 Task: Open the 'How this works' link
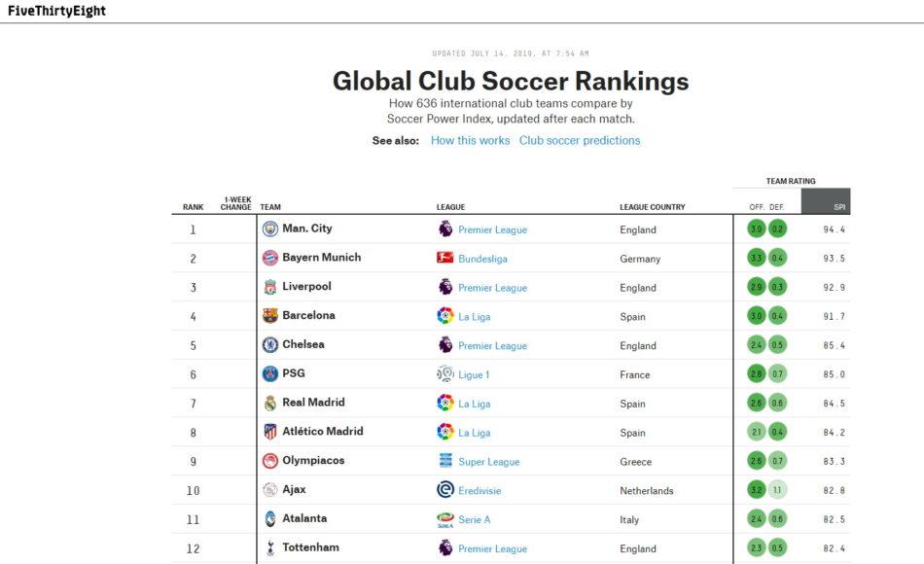[470, 141]
